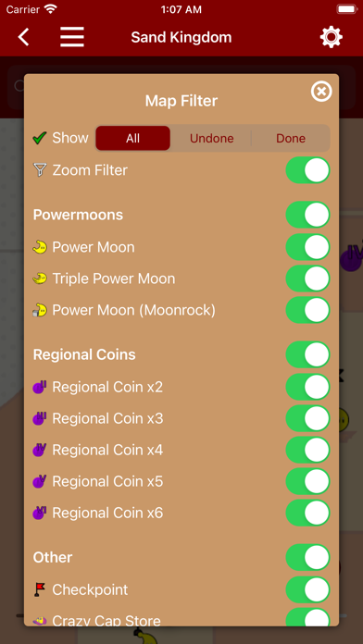Select the Done filter tab
363x644 pixels.
291,139
